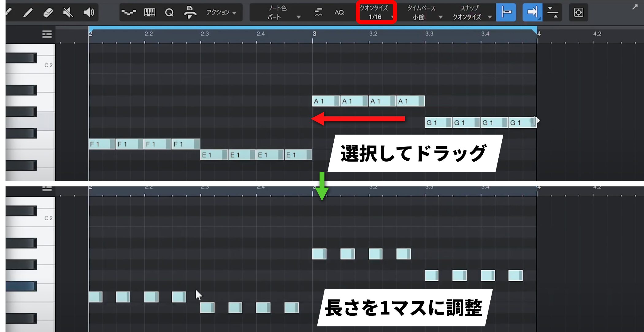Select the Eraser tool

(48, 13)
